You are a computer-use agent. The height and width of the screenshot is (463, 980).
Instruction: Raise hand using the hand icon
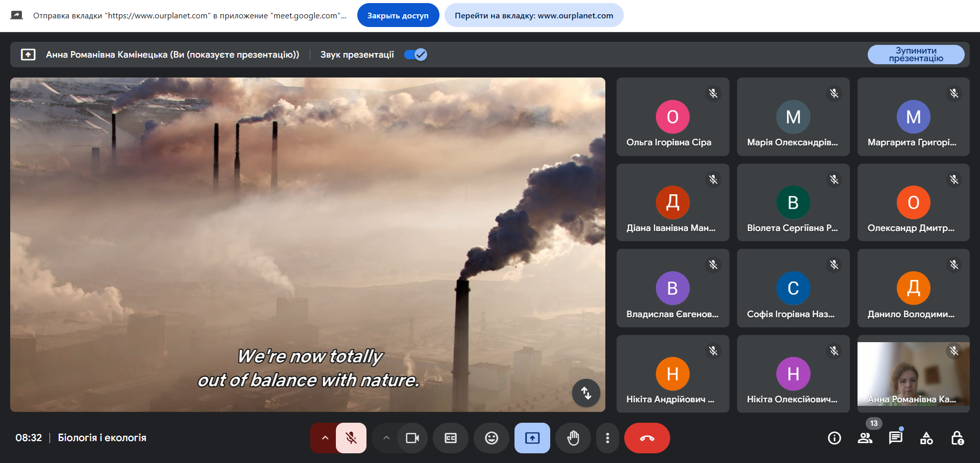(573, 438)
